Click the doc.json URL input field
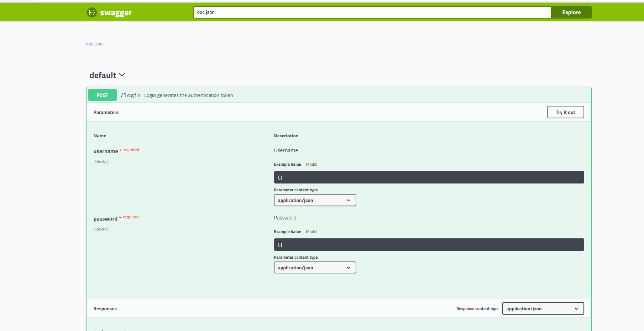The height and width of the screenshot is (331, 644). [x=372, y=12]
